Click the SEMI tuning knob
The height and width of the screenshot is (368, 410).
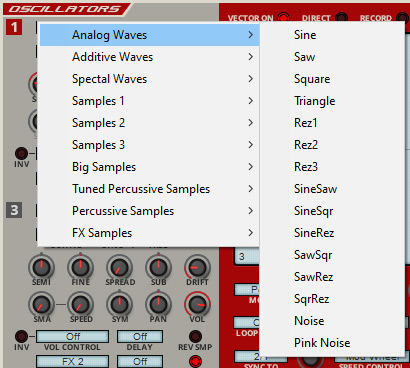pos(41,267)
